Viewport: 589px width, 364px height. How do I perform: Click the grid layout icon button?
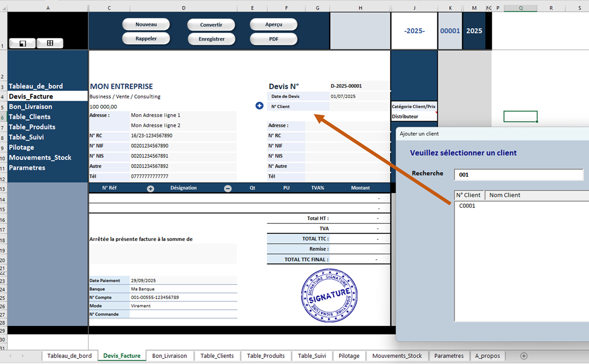50,43
